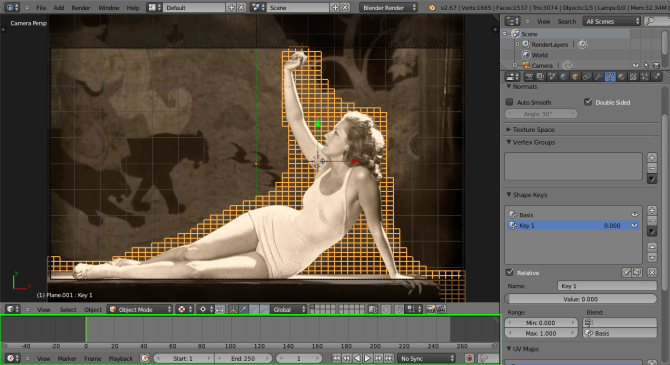Add a vertex group plus button
This screenshot has width=670, height=365.
point(652,157)
